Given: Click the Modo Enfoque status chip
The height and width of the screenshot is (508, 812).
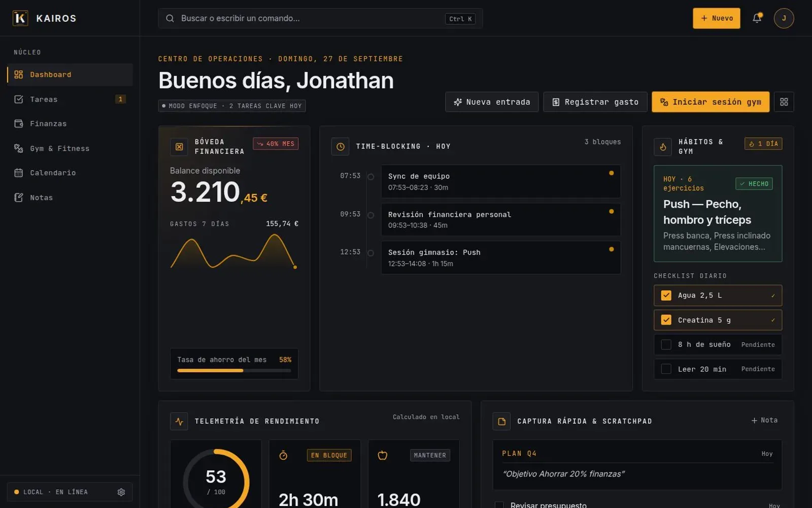Looking at the screenshot, I should tap(232, 106).
